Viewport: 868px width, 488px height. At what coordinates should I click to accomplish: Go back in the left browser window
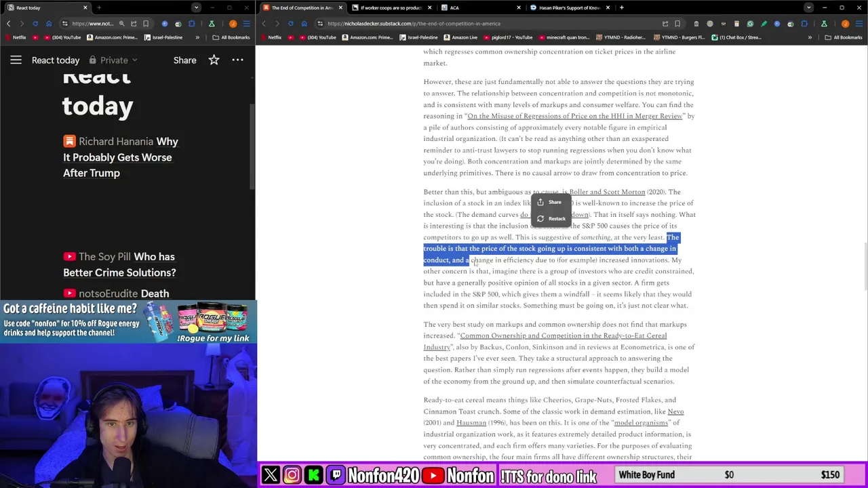pos(8,24)
